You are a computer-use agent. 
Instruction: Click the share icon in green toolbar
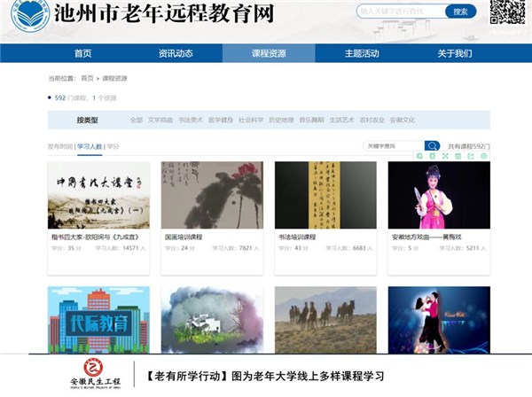tap(471, 157)
